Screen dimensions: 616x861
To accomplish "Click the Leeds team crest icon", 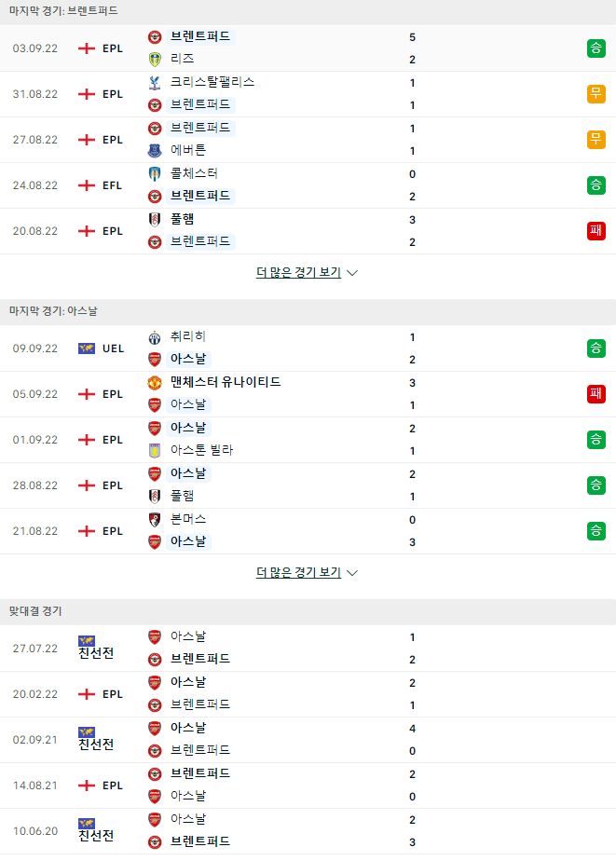I will pyautogui.click(x=155, y=59).
